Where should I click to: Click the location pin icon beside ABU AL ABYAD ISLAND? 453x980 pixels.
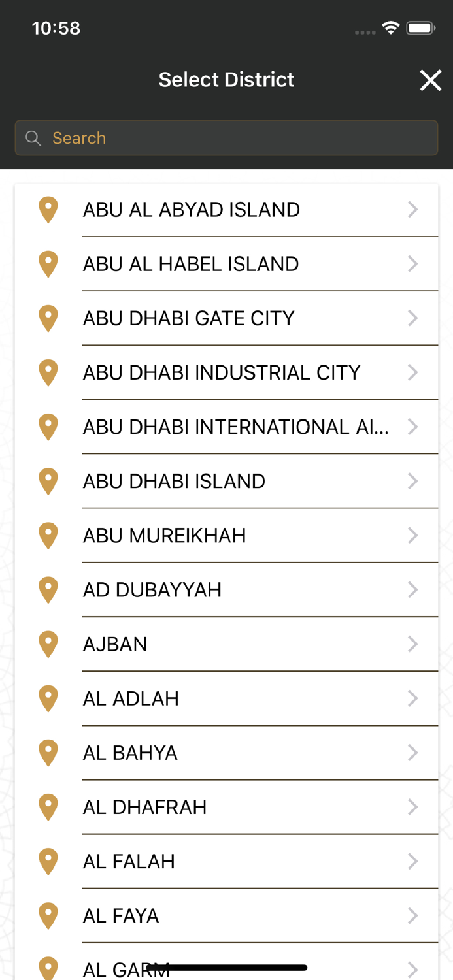(x=48, y=209)
